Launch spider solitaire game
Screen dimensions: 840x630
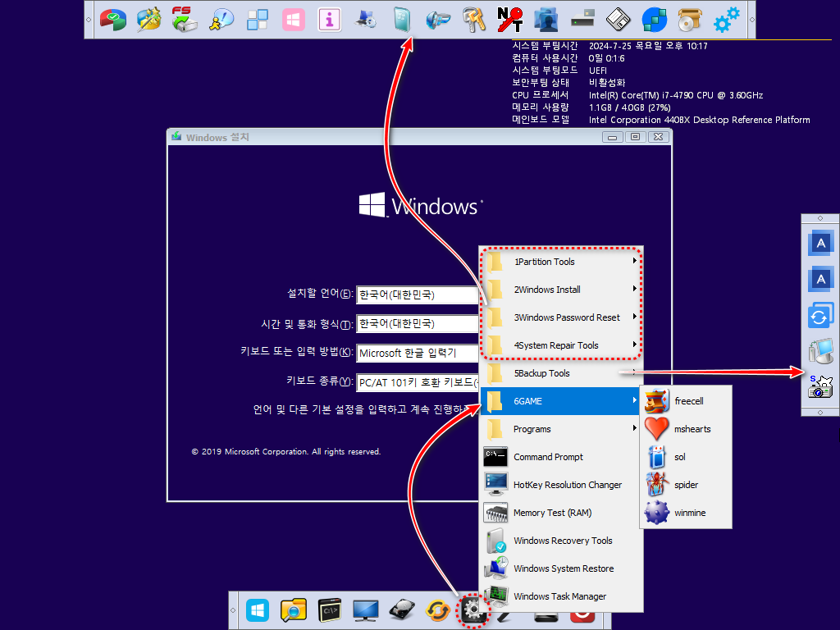pyautogui.click(x=686, y=484)
